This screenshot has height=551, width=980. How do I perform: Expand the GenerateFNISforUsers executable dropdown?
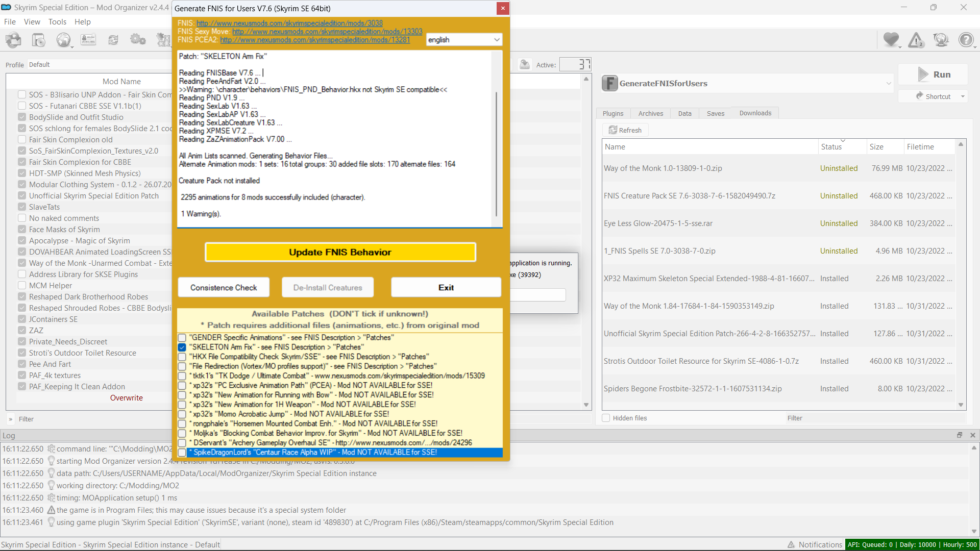coord(889,83)
